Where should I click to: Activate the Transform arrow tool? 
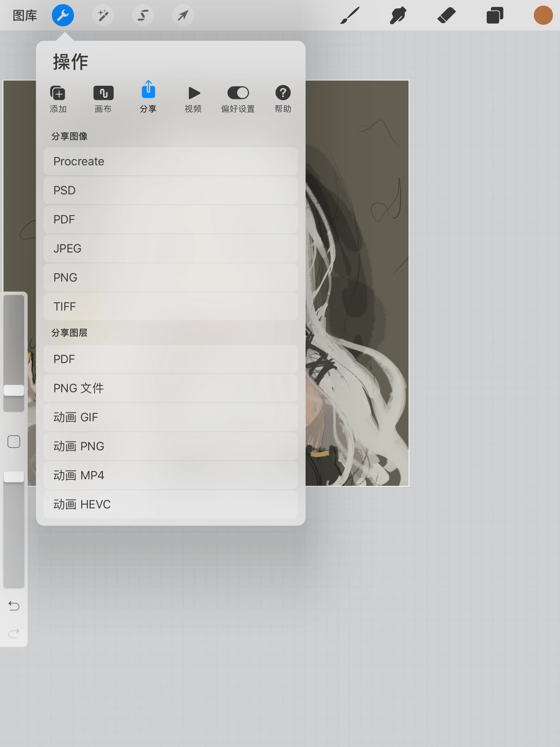(x=183, y=15)
